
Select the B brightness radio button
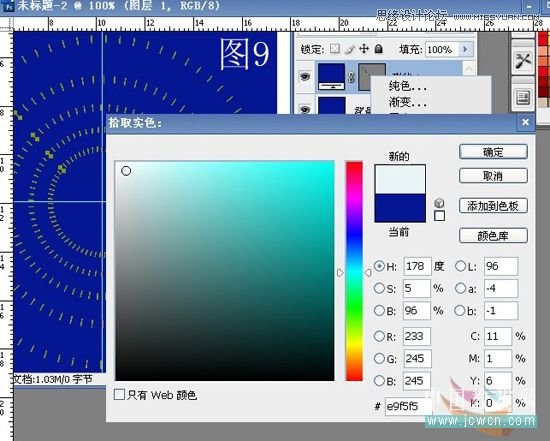click(379, 310)
